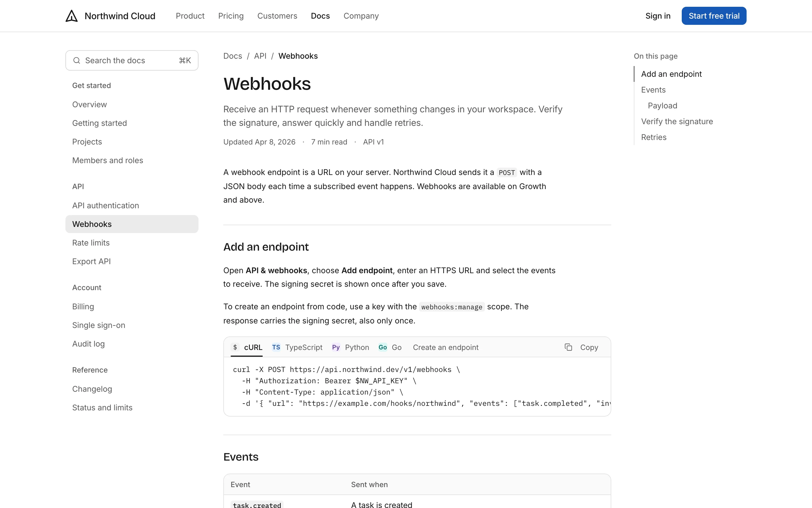Image resolution: width=812 pixels, height=508 pixels.
Task: Click the Go language badge icon
Action: point(383,347)
